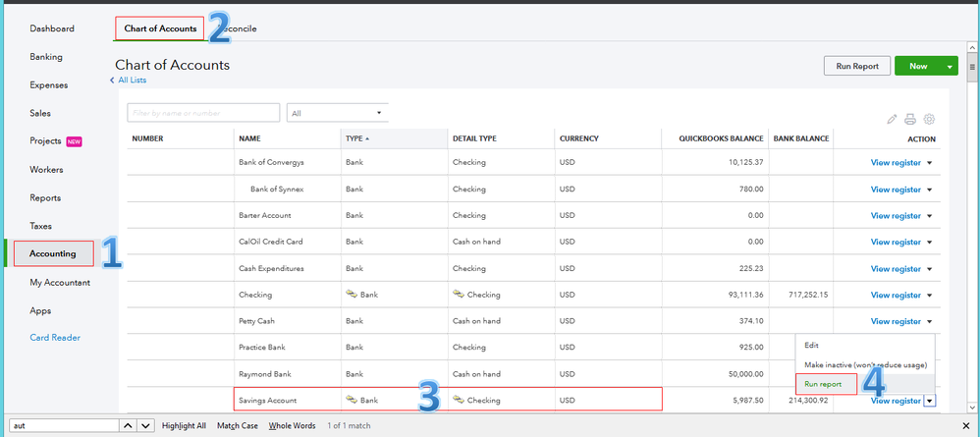Click the Savings Account name cell
980x437 pixels.
[267, 401]
